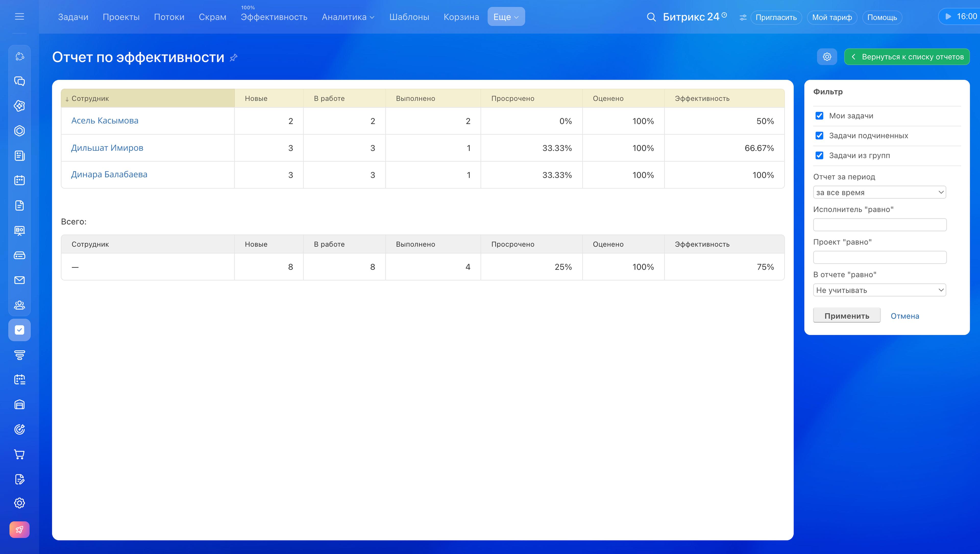The width and height of the screenshot is (980, 554).
Task: Pin the report title with pin icon
Action: click(x=234, y=57)
